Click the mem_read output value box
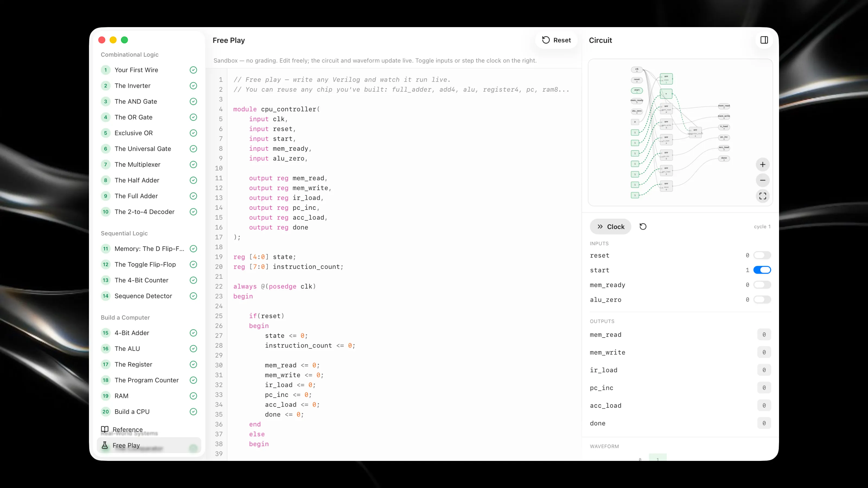This screenshot has height=488, width=868. tap(764, 335)
